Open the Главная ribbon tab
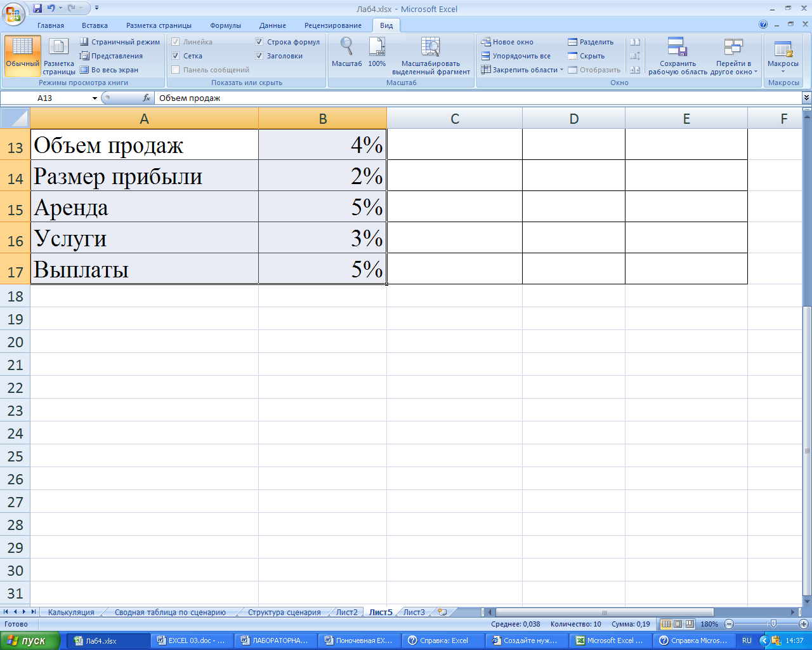812x650 pixels. tap(51, 25)
